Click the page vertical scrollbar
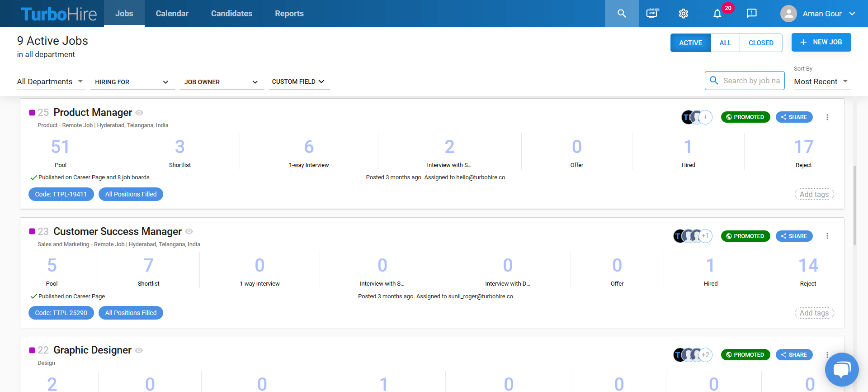868x392 pixels. coord(855,206)
